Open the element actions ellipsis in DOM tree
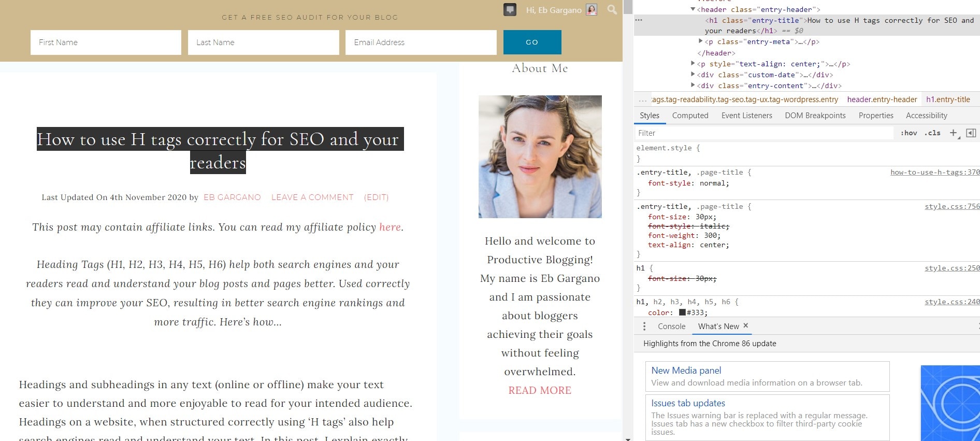The width and height of the screenshot is (980, 441). point(639,20)
